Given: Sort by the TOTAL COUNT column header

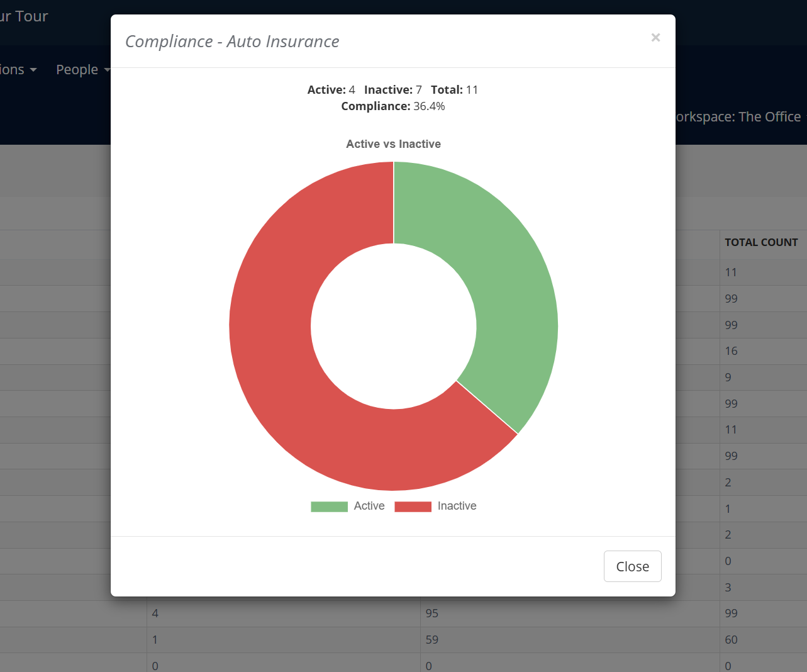Looking at the screenshot, I should click(x=761, y=242).
